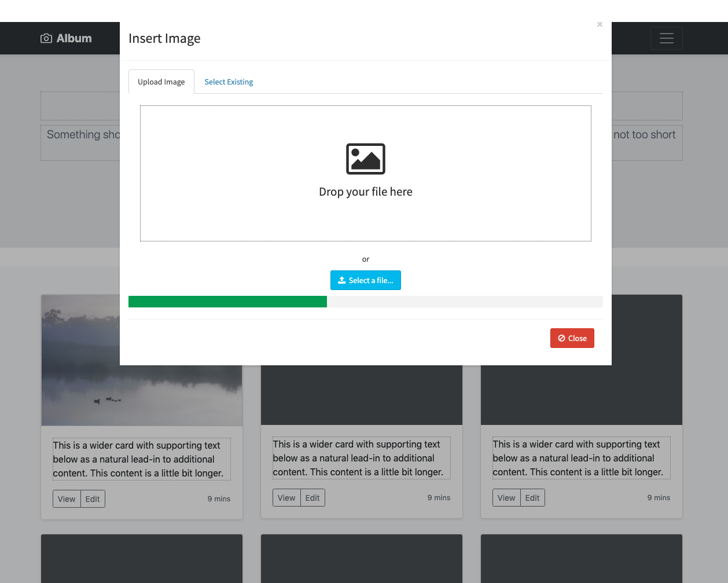Click the middle card description text
The image size is (728, 583).
[x=362, y=458]
